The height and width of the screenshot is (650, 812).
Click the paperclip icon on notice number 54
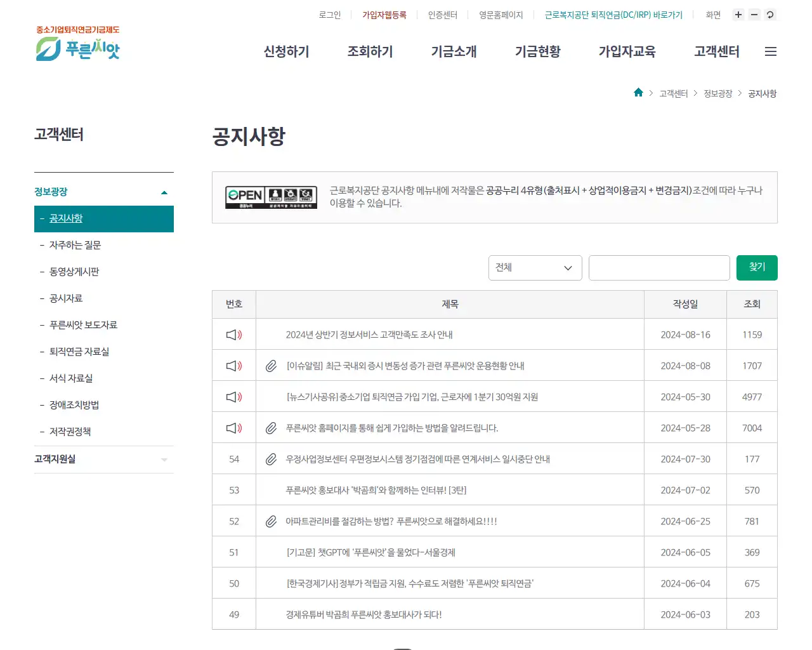pos(270,458)
